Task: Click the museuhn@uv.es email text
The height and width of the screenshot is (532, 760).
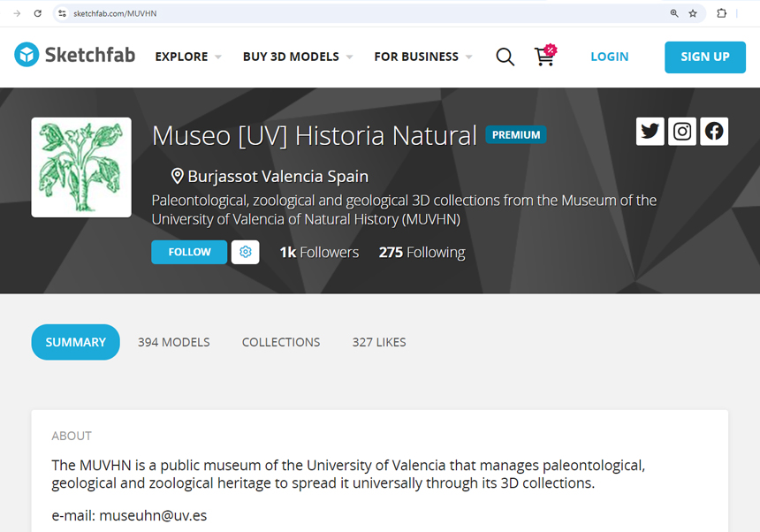Action: tap(153, 515)
